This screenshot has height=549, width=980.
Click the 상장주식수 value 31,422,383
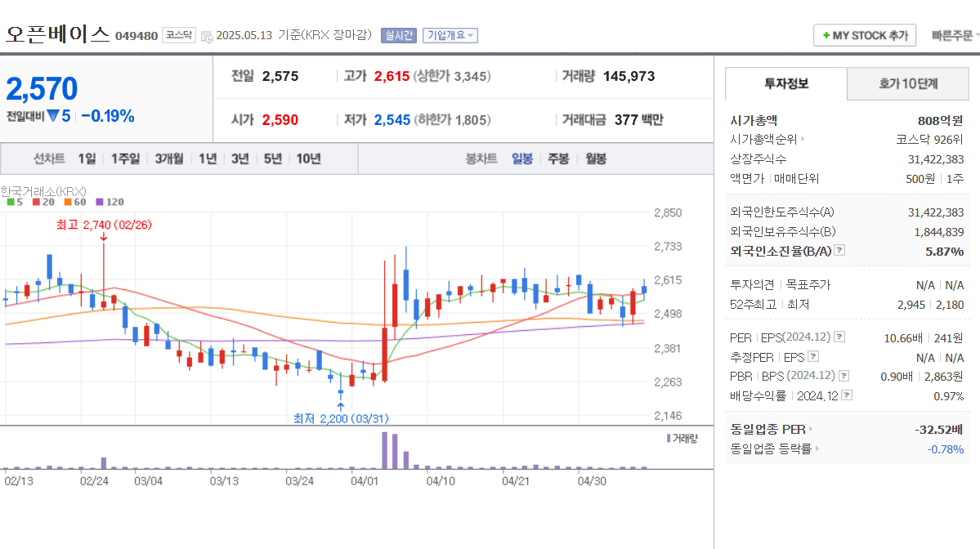tap(936, 159)
